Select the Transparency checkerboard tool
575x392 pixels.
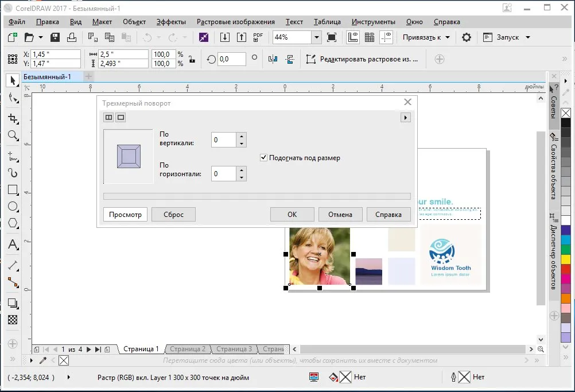(13, 320)
